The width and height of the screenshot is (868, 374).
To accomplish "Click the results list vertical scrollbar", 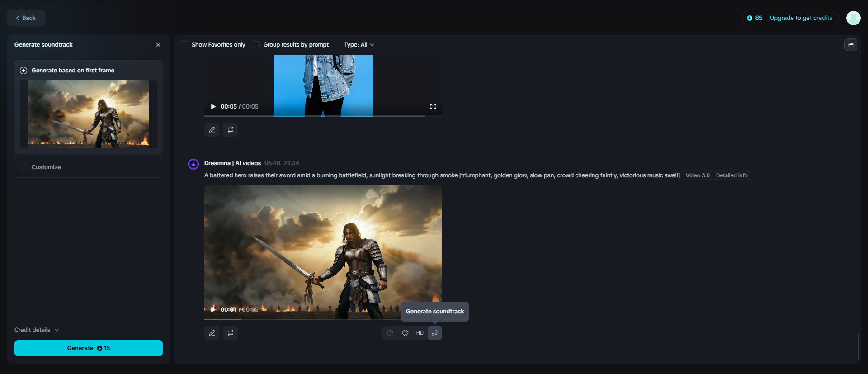I will [858, 347].
